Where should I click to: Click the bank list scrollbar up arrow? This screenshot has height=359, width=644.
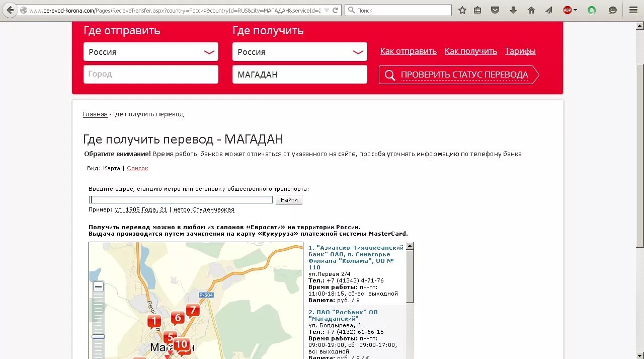point(410,246)
